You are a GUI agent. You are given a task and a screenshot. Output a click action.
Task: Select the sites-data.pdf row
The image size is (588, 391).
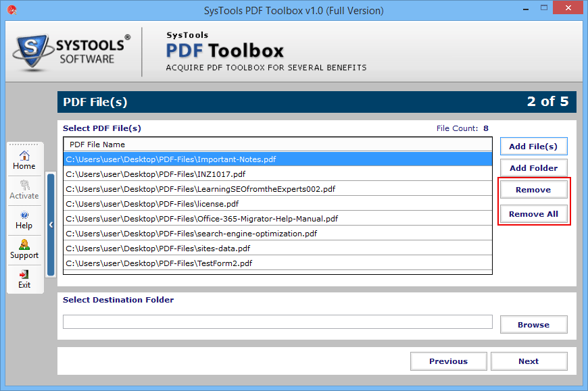(278, 249)
